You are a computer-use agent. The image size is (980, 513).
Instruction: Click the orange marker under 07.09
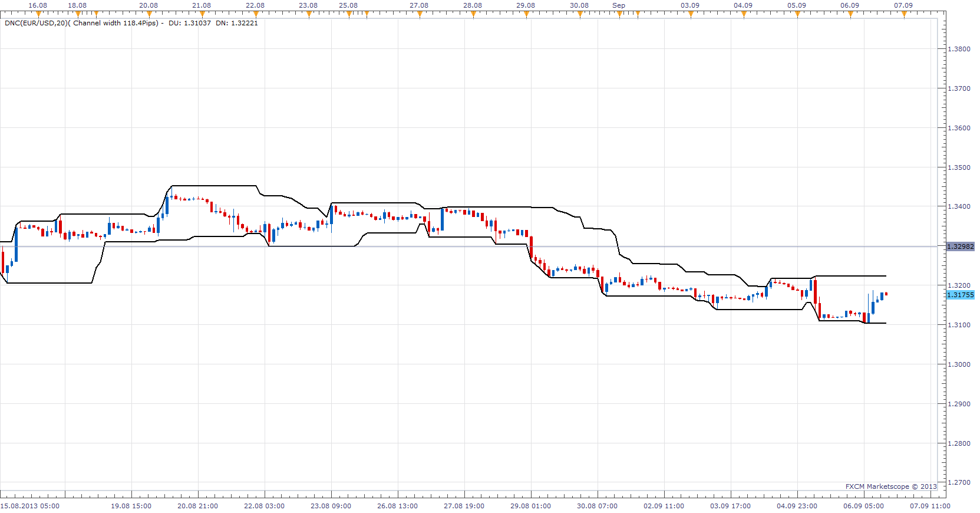pos(904,14)
